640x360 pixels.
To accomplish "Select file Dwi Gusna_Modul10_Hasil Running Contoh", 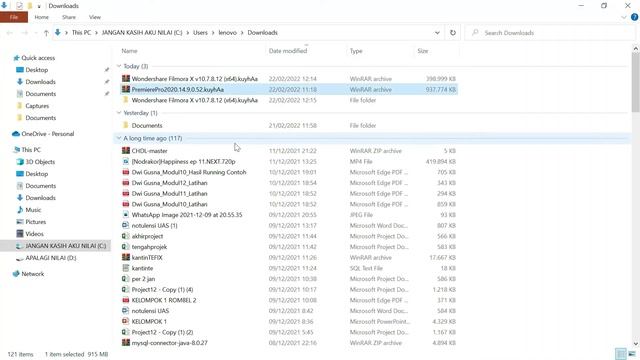I will tap(189, 172).
